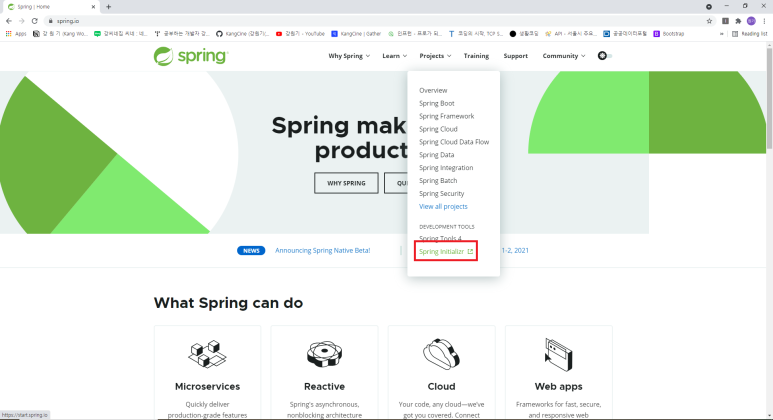Click the Spring logo in the header
Viewport: 773px width, 420px height.
(x=191, y=56)
